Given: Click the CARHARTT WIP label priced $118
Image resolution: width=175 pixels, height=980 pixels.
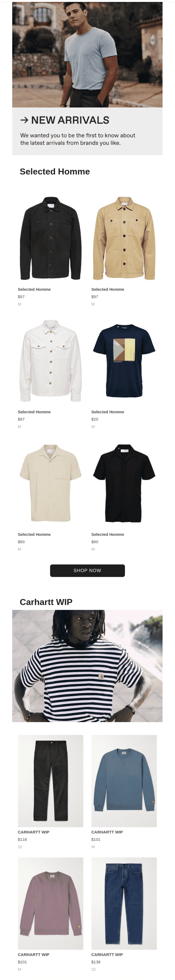Looking at the screenshot, I should [x=34, y=832].
